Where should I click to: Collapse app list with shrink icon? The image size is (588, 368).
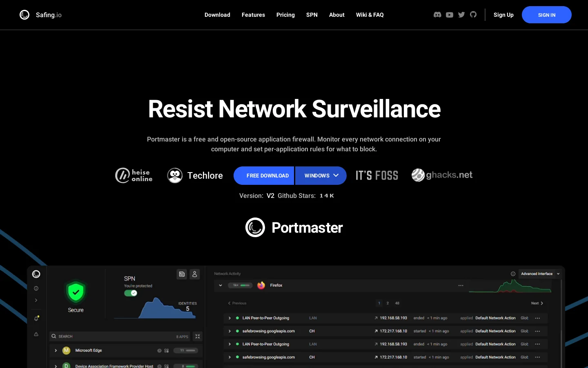(198, 336)
